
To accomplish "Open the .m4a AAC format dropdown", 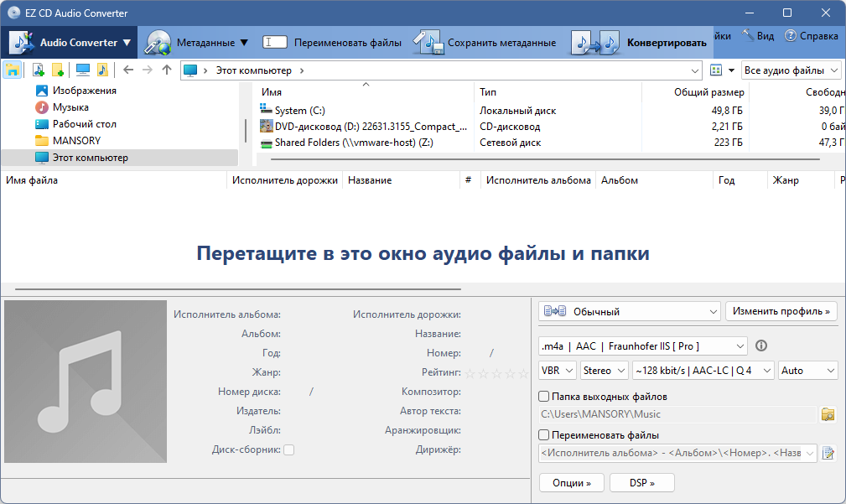I will 642,346.
